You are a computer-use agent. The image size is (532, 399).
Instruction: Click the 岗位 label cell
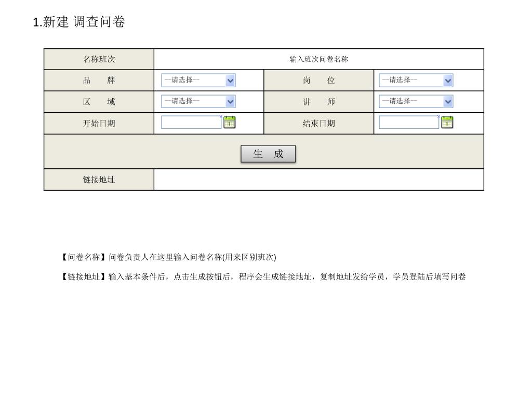click(x=319, y=81)
